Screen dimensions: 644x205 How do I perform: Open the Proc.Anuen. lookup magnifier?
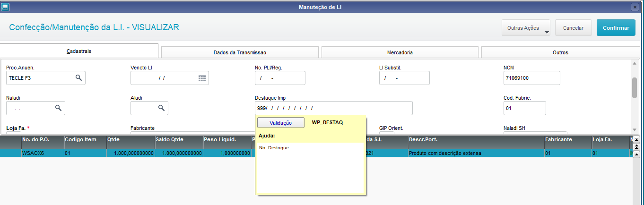pyautogui.click(x=78, y=77)
